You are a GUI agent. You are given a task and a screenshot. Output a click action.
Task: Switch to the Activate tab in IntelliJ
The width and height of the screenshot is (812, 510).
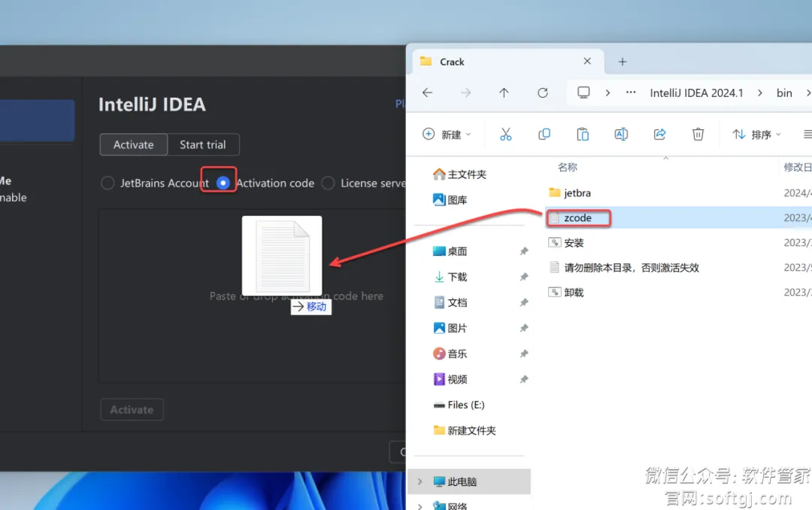click(x=134, y=144)
